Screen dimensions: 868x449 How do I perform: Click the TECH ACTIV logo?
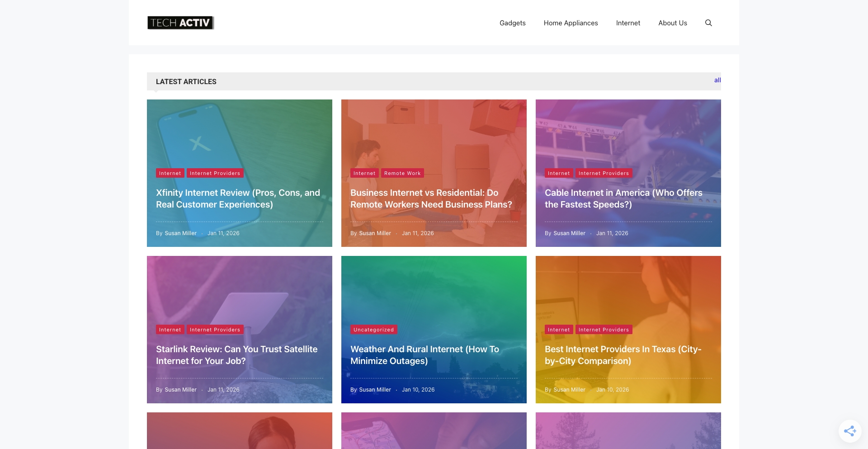coord(180,23)
